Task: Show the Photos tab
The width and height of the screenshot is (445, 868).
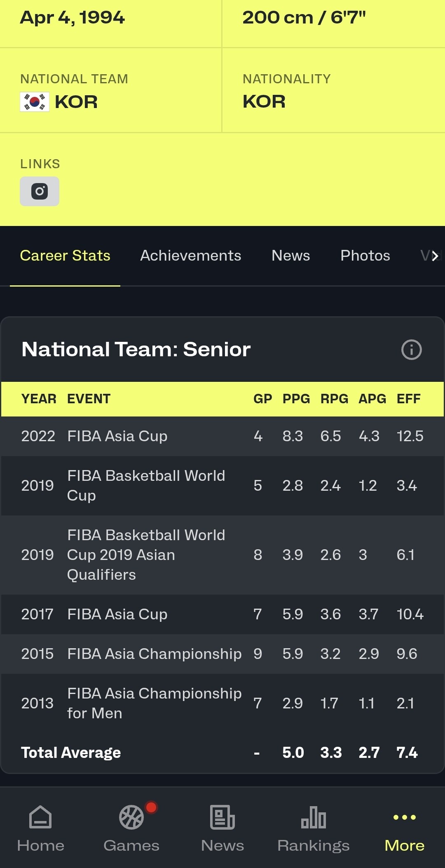Action: (x=365, y=256)
